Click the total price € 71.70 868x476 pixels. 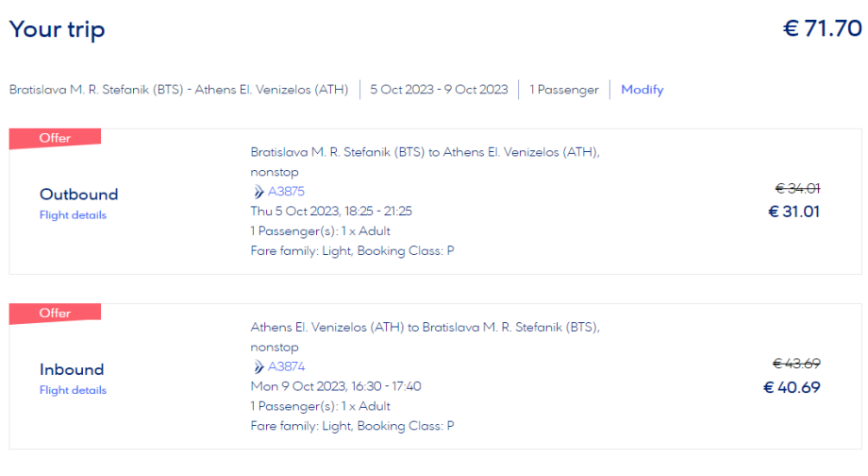tap(822, 29)
